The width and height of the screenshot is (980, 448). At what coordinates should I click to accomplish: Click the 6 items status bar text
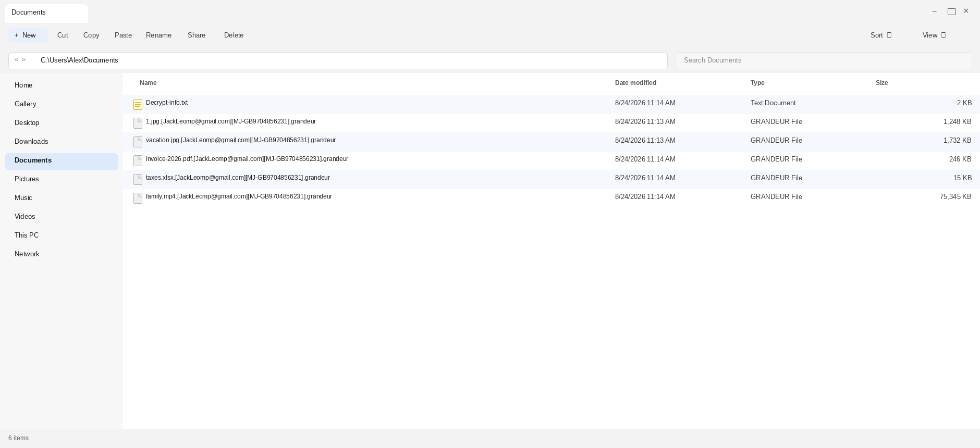pyautogui.click(x=18, y=438)
